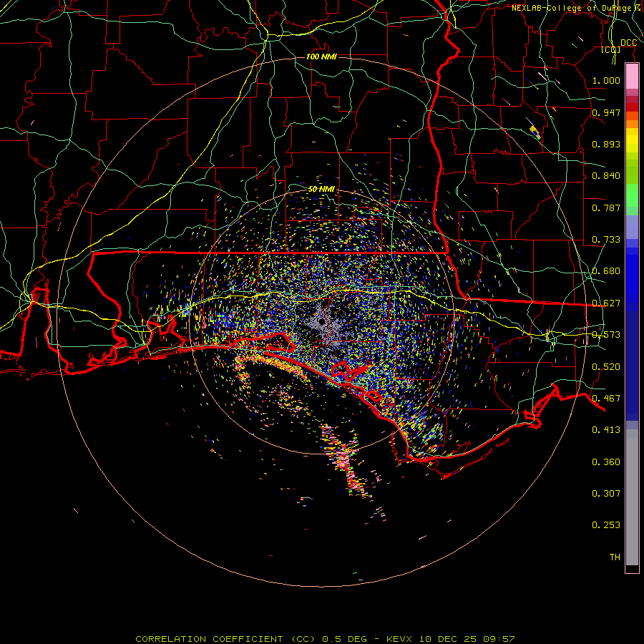This screenshot has width=644, height=644.
Task: Click the KEVX station identifier in caption
Action: (401, 639)
